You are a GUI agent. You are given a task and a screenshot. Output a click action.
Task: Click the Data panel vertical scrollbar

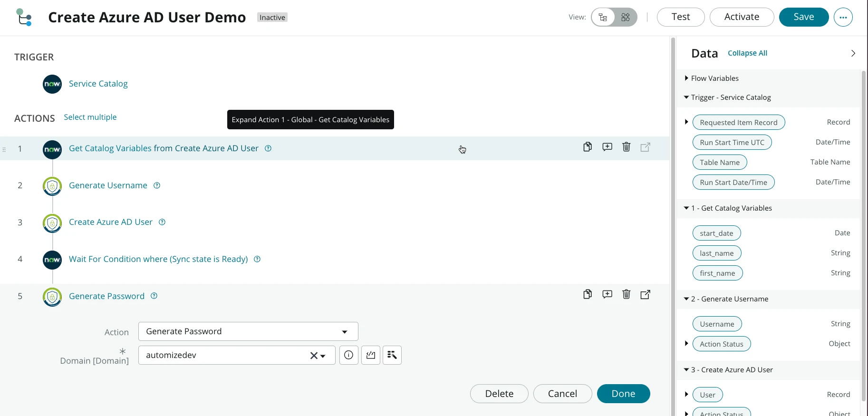pos(863,238)
